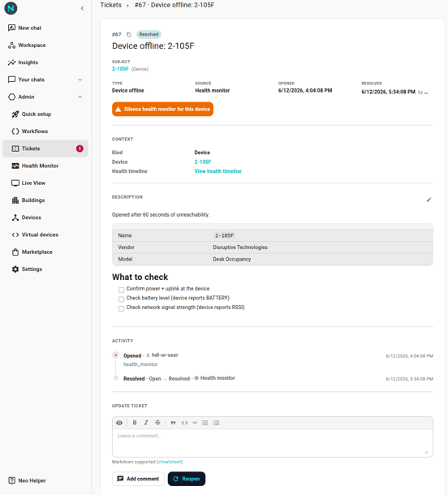Click the Opened activity marker icon
Viewport: 448px width, 495px height.
click(116, 355)
